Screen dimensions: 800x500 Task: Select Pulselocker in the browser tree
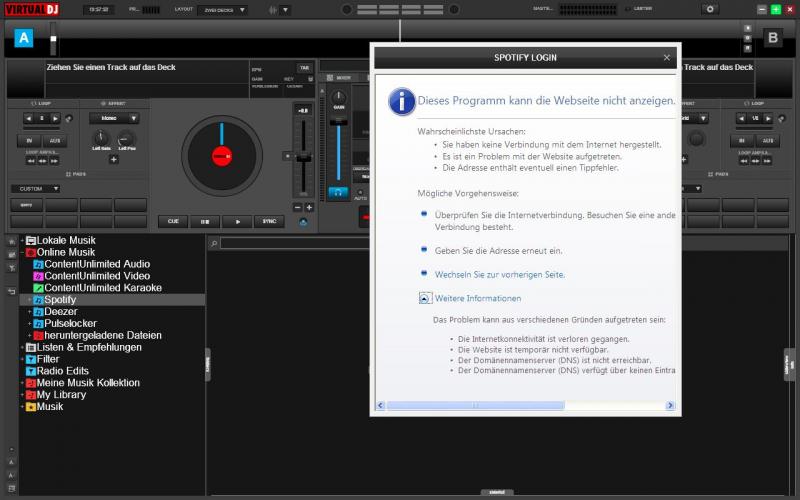(x=65, y=323)
